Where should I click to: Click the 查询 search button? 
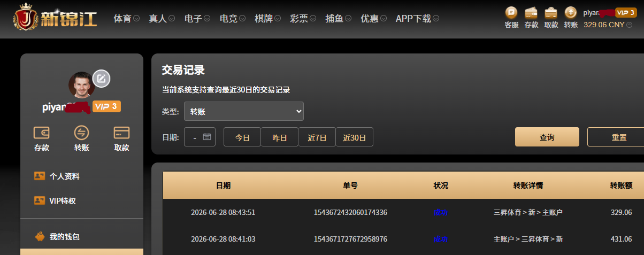point(547,137)
